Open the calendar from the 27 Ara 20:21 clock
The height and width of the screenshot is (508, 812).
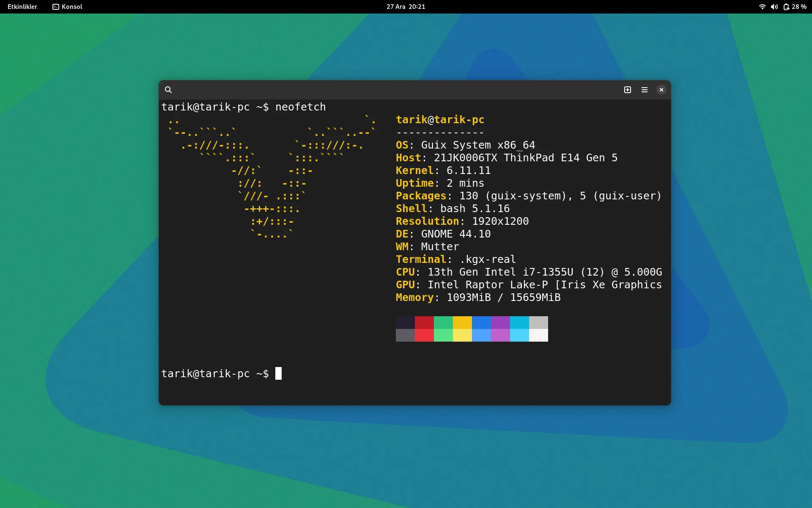(x=406, y=7)
